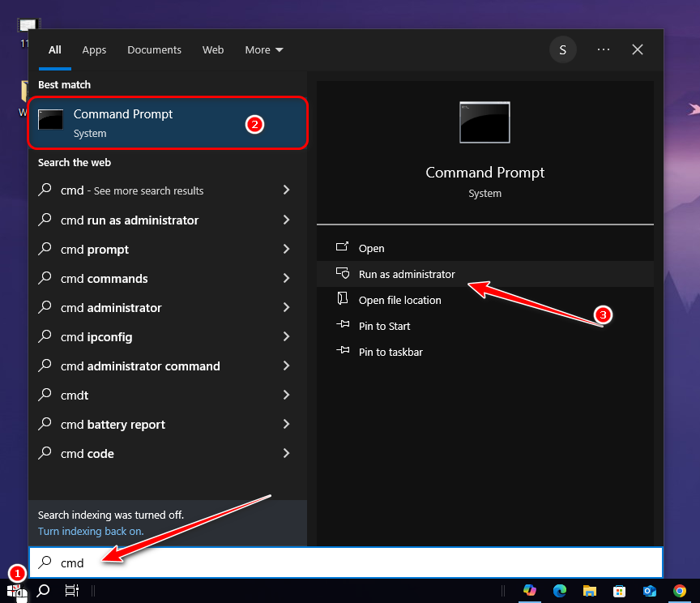700x603 pixels.
Task: Expand the 'cmd battery report' suggestion arrow
Action: coord(286,425)
